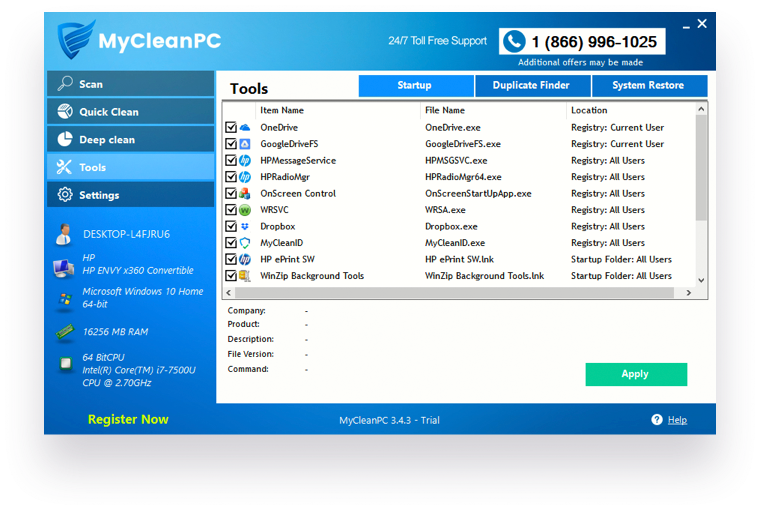The width and height of the screenshot is (760, 510).
Task: Click the horizontal scrollbar thumb
Action: pos(454,293)
